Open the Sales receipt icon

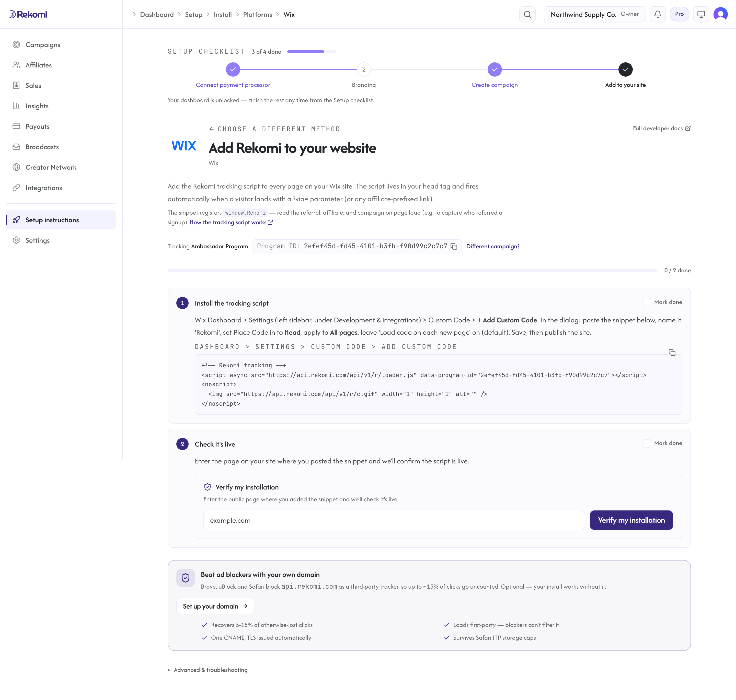(x=16, y=85)
